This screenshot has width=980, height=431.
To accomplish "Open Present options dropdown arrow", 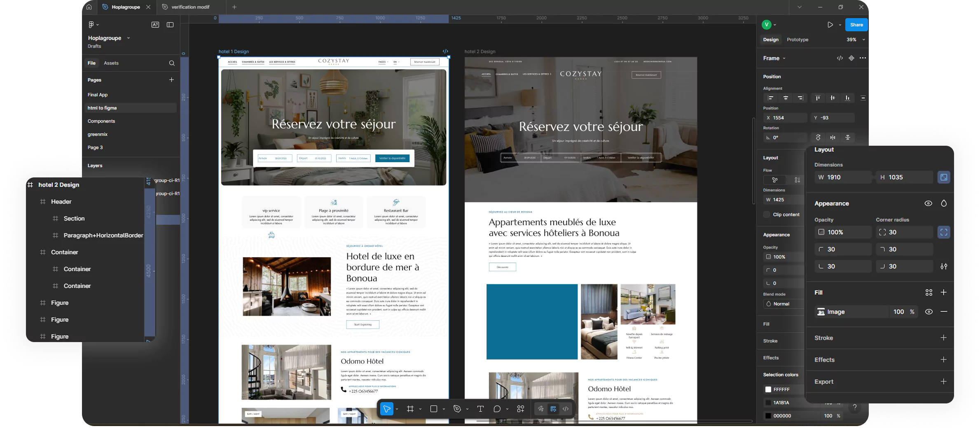I will point(840,25).
